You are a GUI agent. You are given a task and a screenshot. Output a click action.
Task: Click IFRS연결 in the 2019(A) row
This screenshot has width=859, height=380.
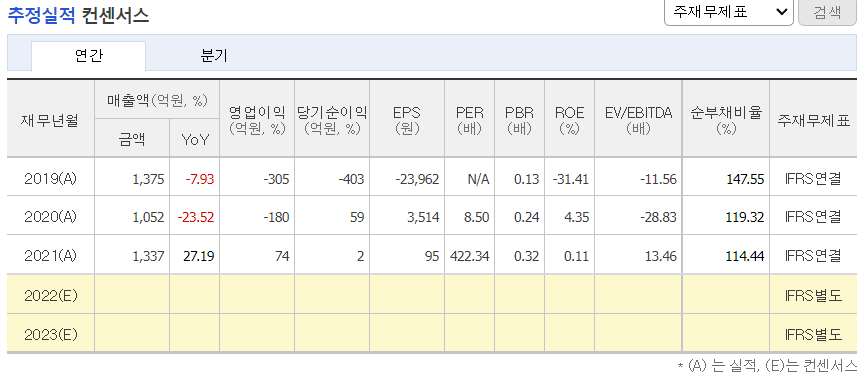[813, 179]
